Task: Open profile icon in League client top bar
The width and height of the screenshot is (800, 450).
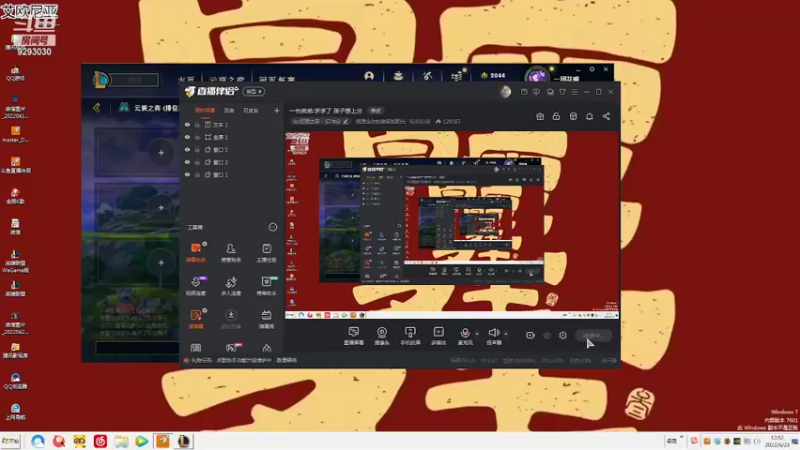Action: (369, 76)
